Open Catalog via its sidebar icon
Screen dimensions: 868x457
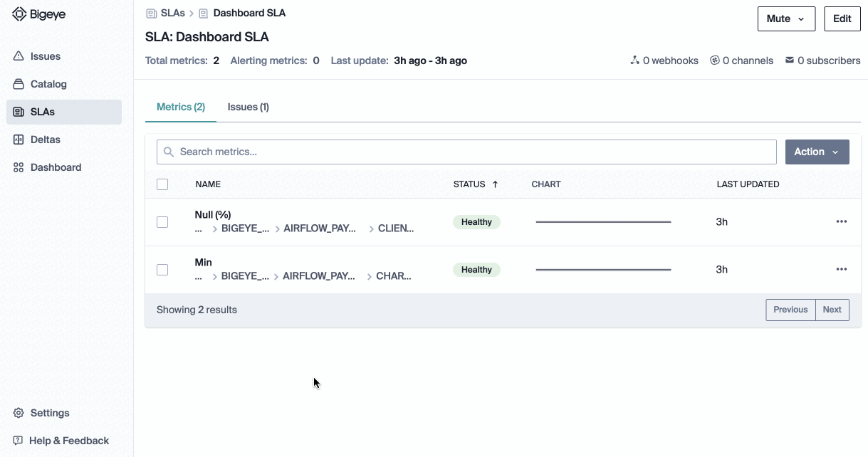[x=19, y=84]
